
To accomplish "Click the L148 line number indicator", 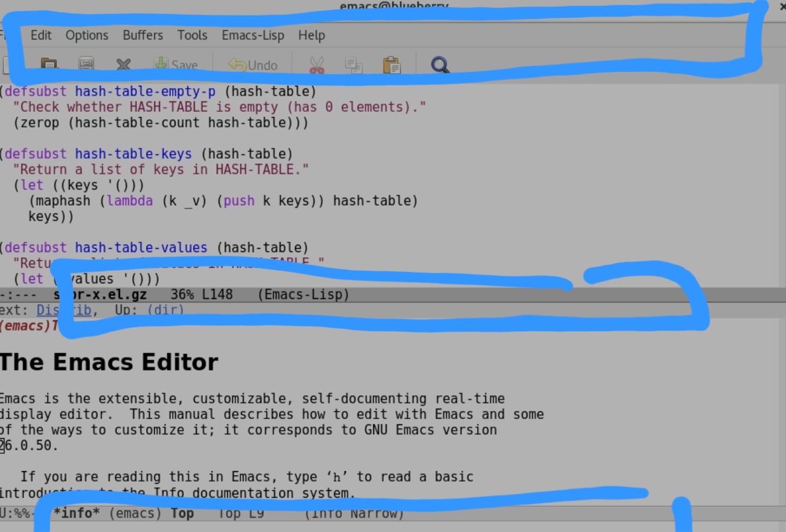I will 217,294.
